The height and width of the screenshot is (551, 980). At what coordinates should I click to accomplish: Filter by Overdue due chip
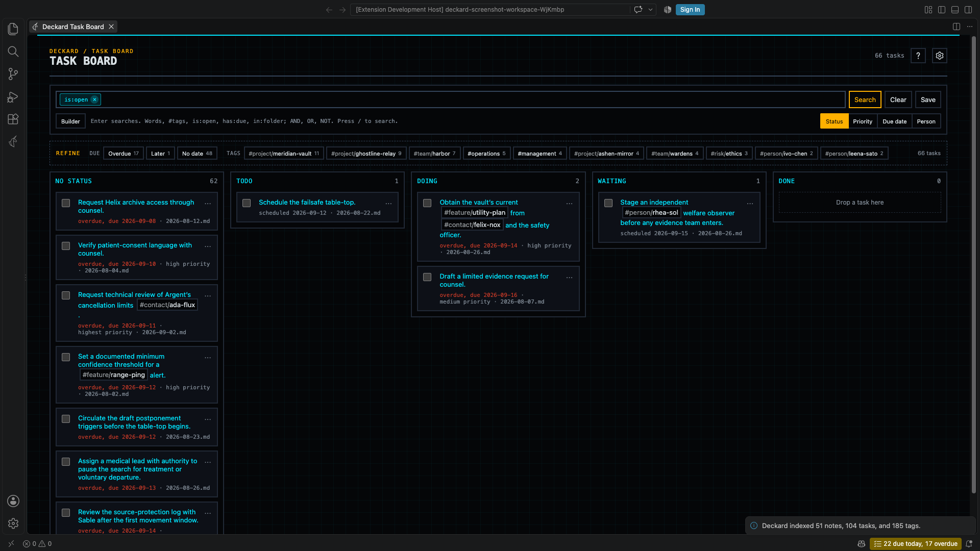click(123, 154)
